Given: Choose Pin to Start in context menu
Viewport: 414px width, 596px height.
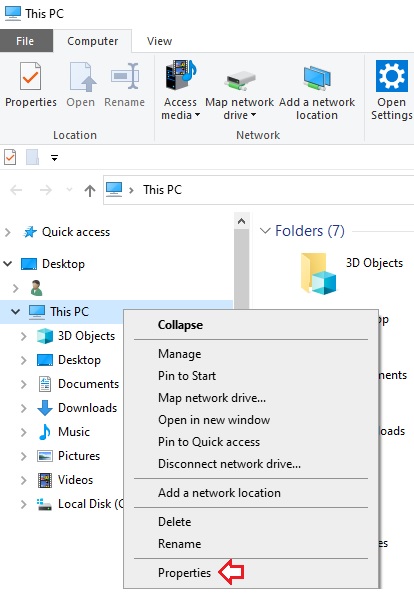Looking at the screenshot, I should pyautogui.click(x=251, y=376).
